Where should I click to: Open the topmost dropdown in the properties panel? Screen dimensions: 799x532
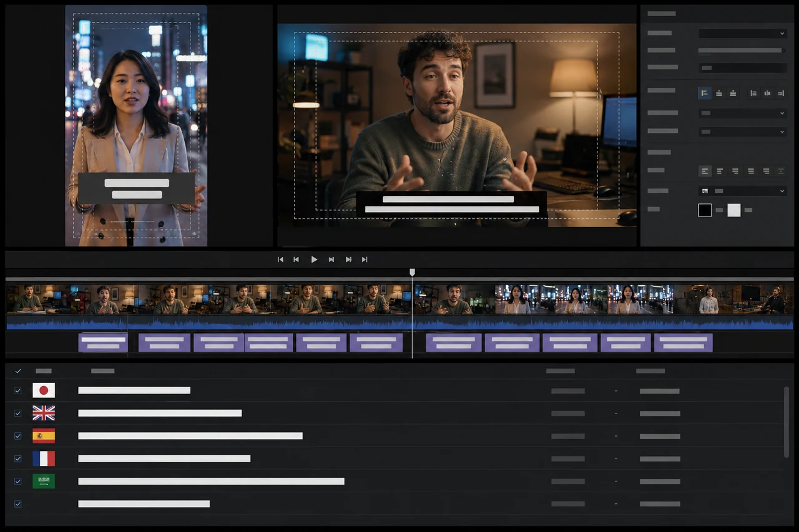tap(742, 33)
